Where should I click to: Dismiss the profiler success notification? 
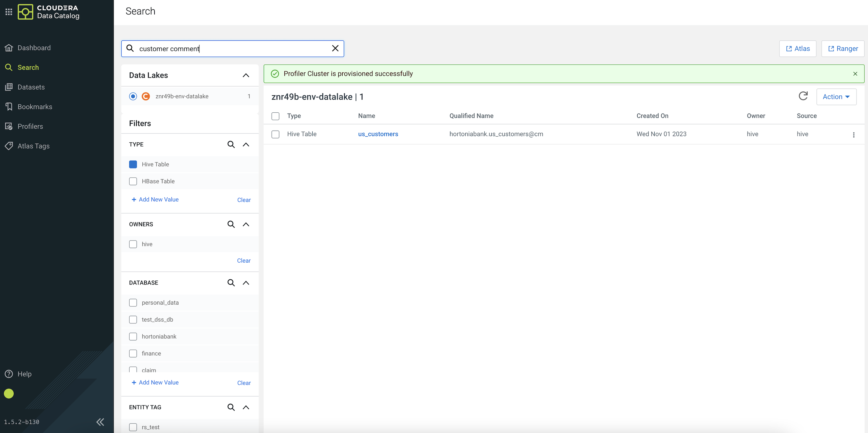click(855, 73)
